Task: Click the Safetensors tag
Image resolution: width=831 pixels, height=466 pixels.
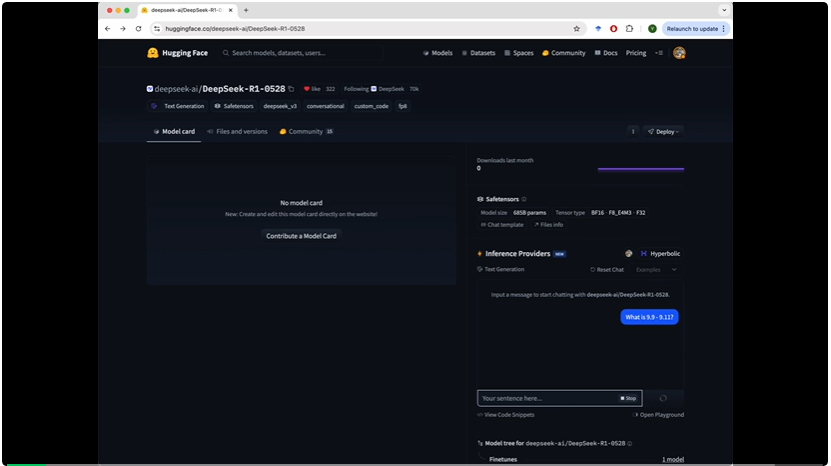Action: 234,106
